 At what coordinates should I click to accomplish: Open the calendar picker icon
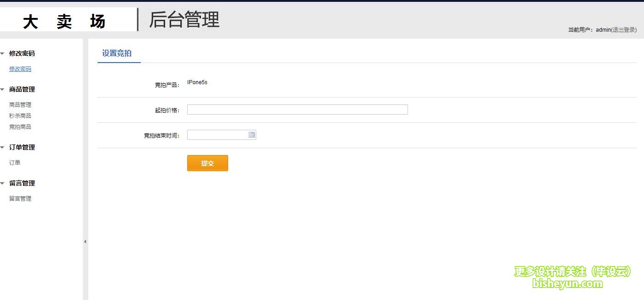click(x=252, y=135)
